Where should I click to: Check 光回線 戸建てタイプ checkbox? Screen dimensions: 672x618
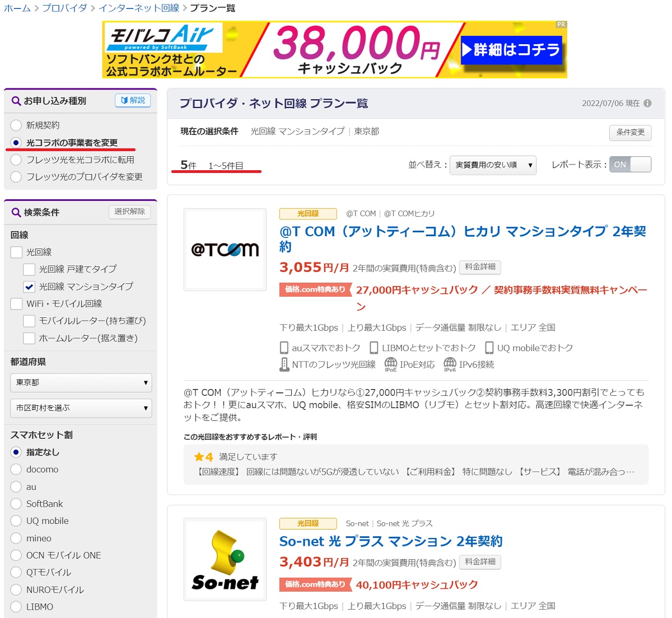[29, 269]
